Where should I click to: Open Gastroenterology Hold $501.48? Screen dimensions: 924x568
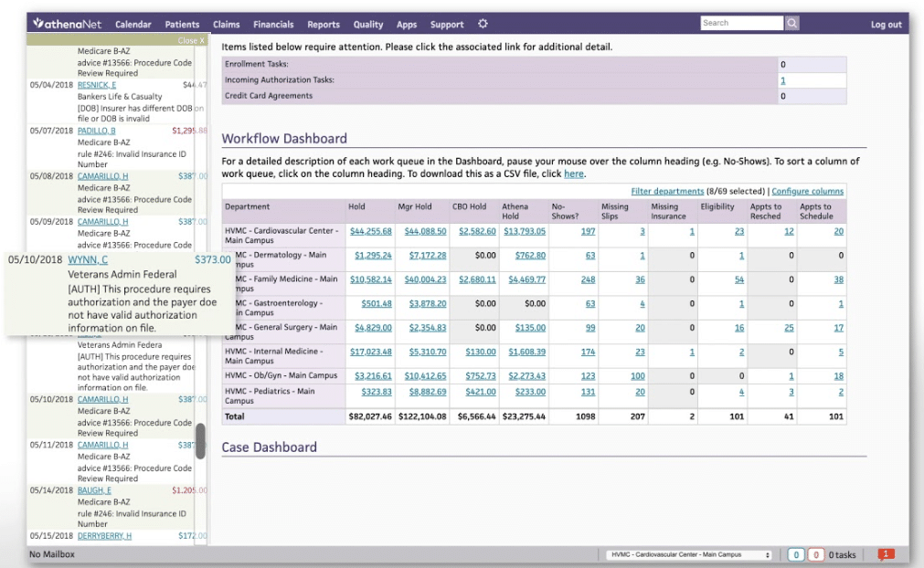point(377,304)
